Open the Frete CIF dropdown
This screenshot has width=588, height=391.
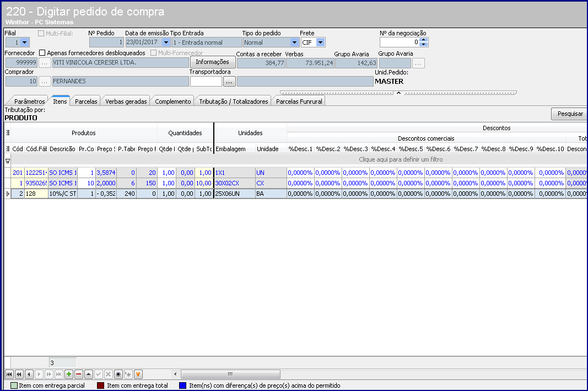click(x=320, y=42)
